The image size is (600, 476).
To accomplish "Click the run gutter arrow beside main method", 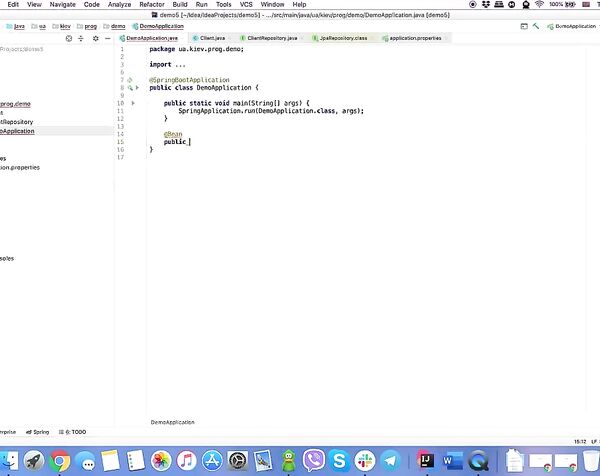I will [131, 103].
